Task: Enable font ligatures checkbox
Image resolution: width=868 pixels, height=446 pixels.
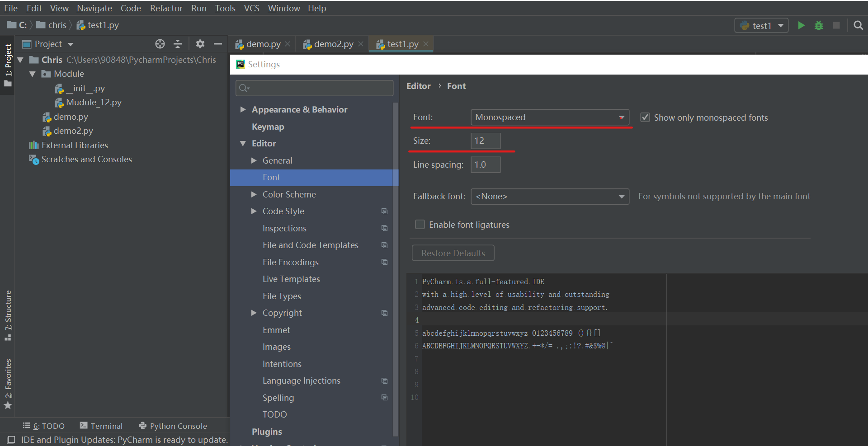Action: click(420, 225)
